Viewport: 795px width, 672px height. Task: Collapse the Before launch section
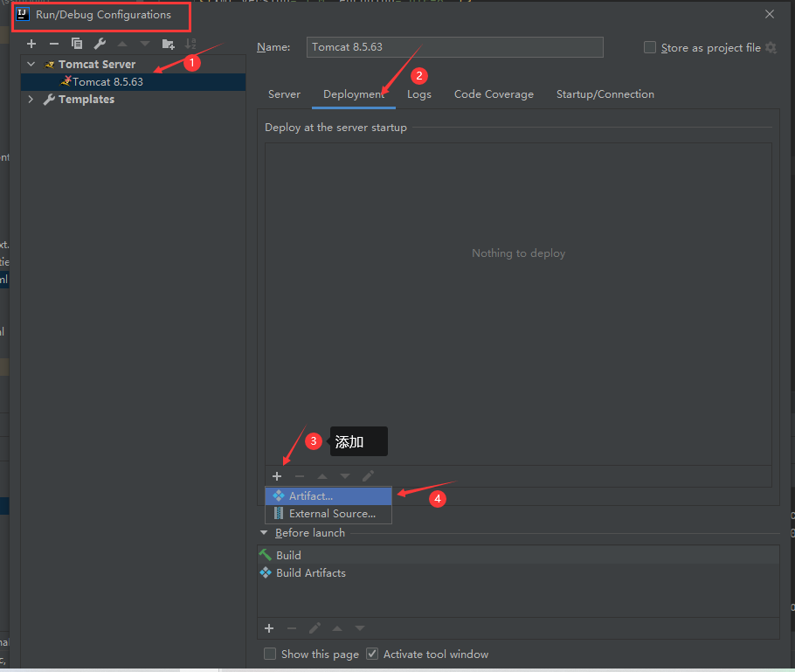pos(264,533)
